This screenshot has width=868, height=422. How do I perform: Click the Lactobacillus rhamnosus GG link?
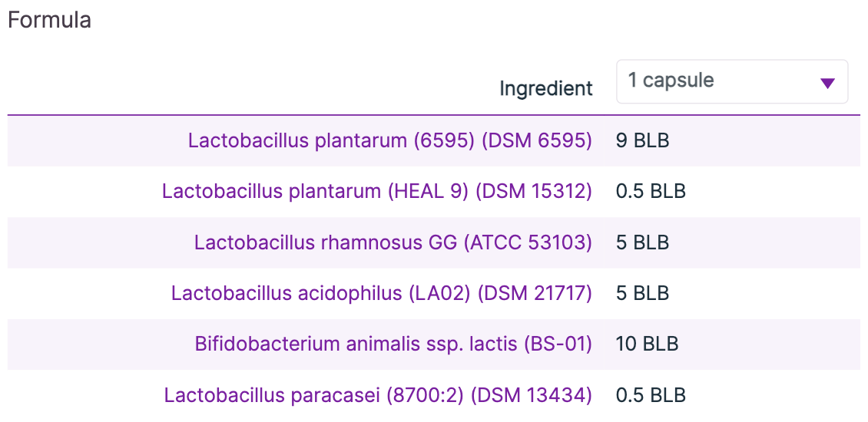point(393,242)
